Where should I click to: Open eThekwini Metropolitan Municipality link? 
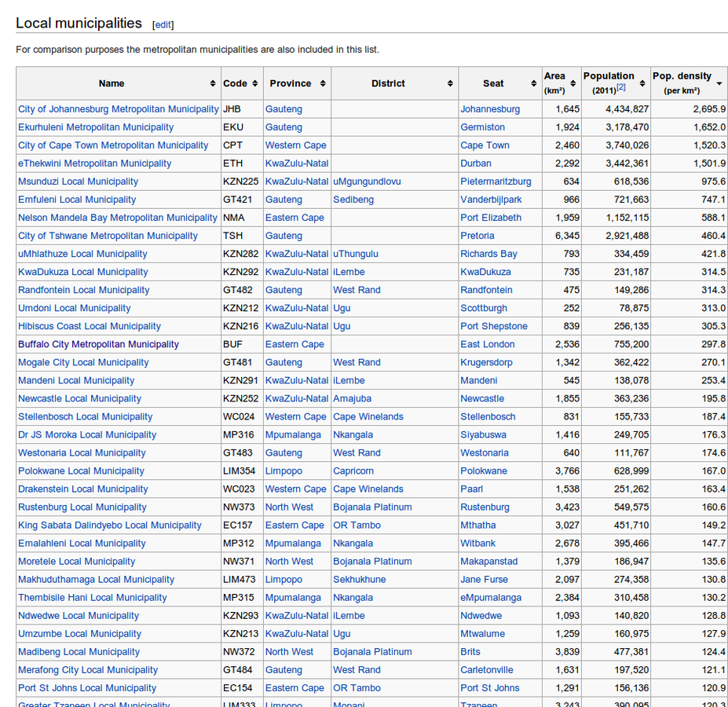[x=95, y=163]
